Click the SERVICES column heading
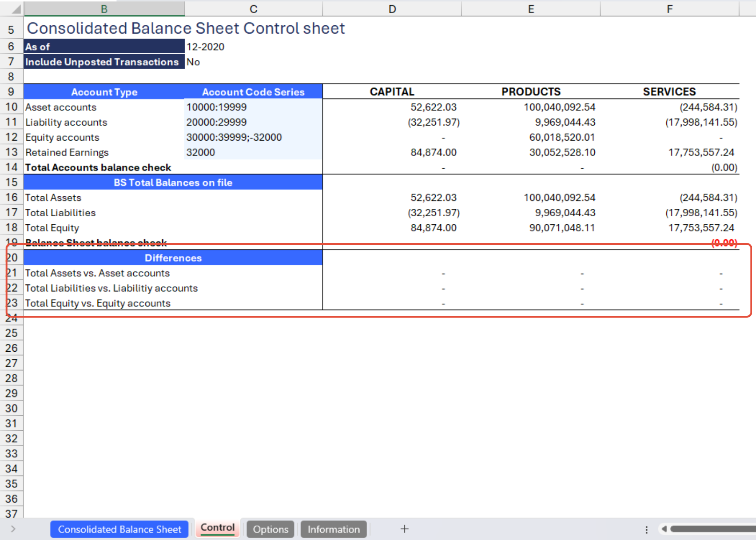Screen dimensions: 756x540 coord(669,92)
